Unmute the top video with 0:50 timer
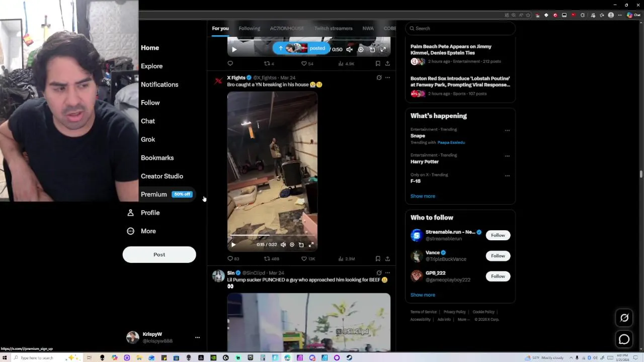 click(350, 49)
